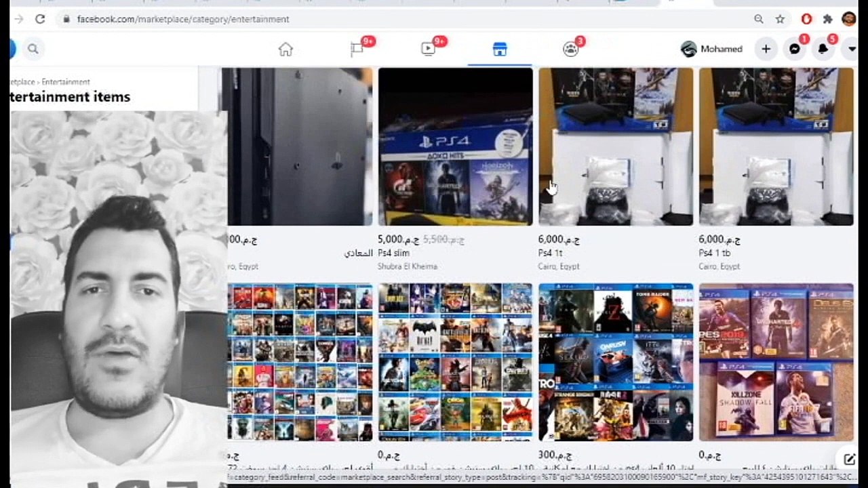Screen dimensions: 868x488
Task: Open the black console listing image
Action: click(x=300, y=146)
